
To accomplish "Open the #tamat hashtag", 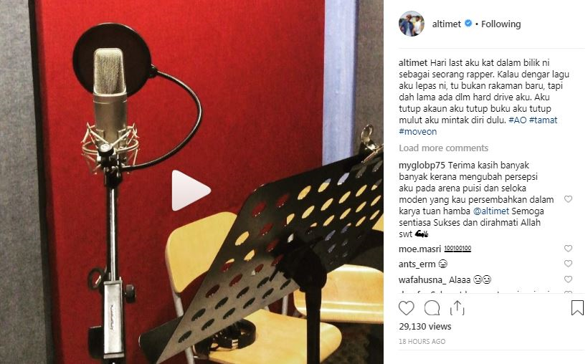I will tap(543, 120).
